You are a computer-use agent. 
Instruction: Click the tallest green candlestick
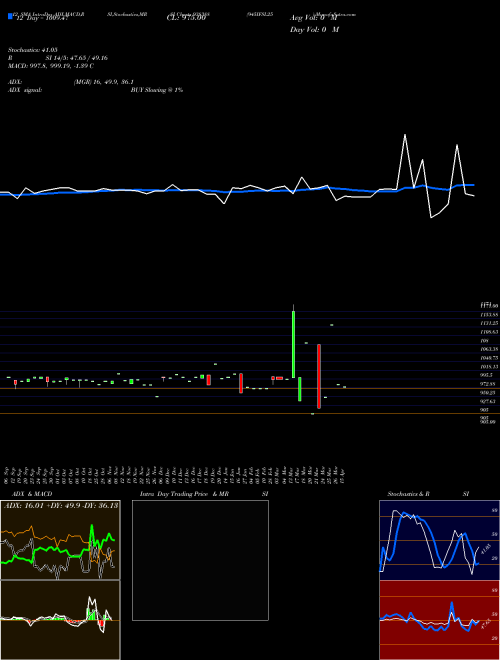click(293, 344)
